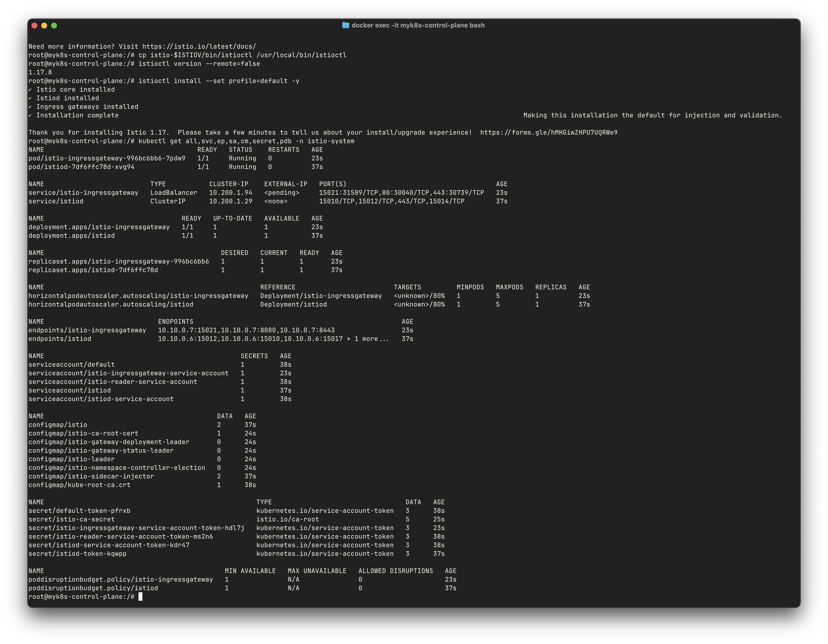Image resolution: width=828 pixels, height=644 pixels.
Task: Click the 'ClusterIP' service type
Action: [x=168, y=201]
